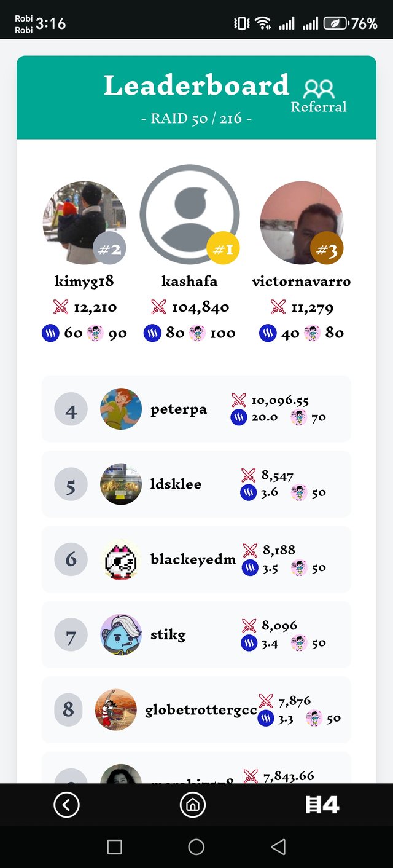Tap Android recent apps square button

[x=114, y=846]
